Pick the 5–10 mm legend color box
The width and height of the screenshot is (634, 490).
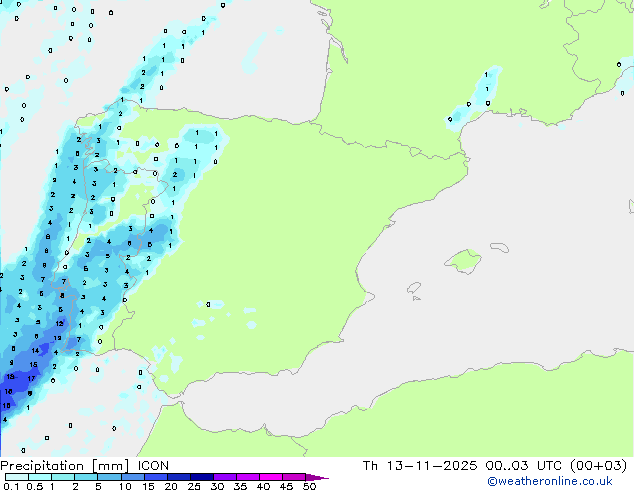(x=109, y=477)
